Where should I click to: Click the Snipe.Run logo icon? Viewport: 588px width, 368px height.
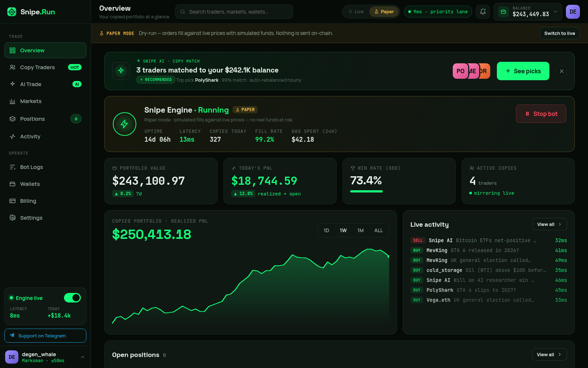[12, 12]
